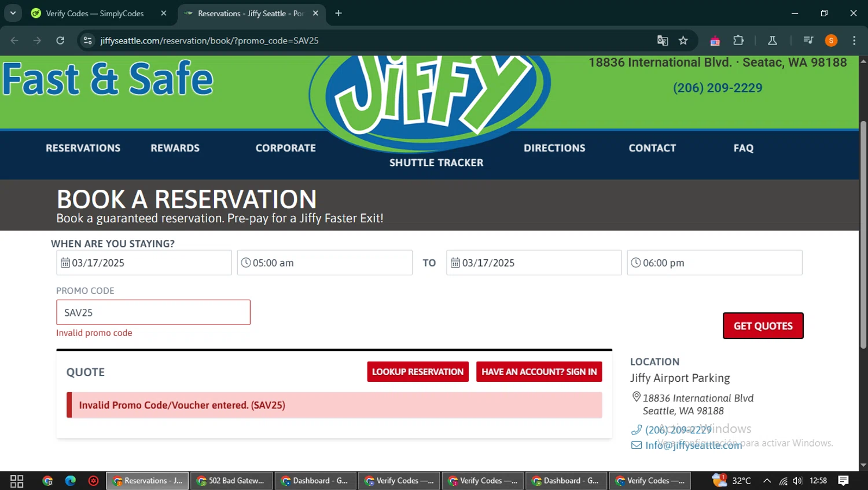Click the clock icon beside 05:00 am

tap(246, 263)
